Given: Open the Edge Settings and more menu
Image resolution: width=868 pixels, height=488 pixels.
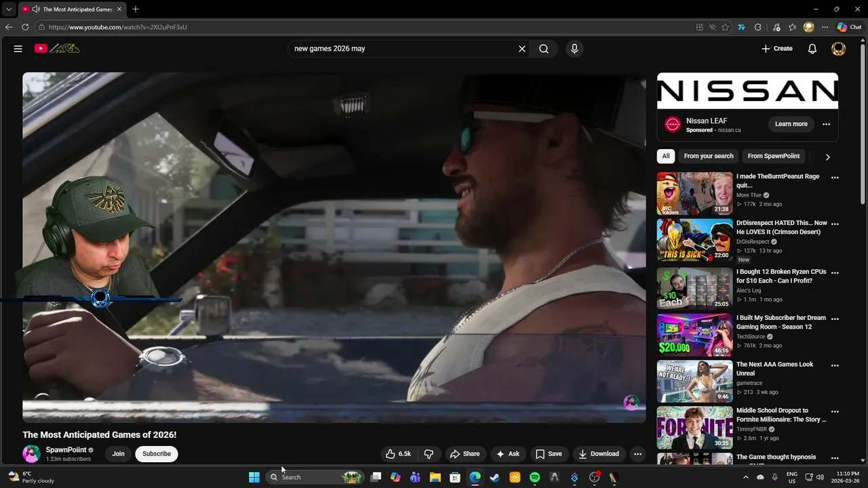Looking at the screenshot, I should [x=825, y=27].
